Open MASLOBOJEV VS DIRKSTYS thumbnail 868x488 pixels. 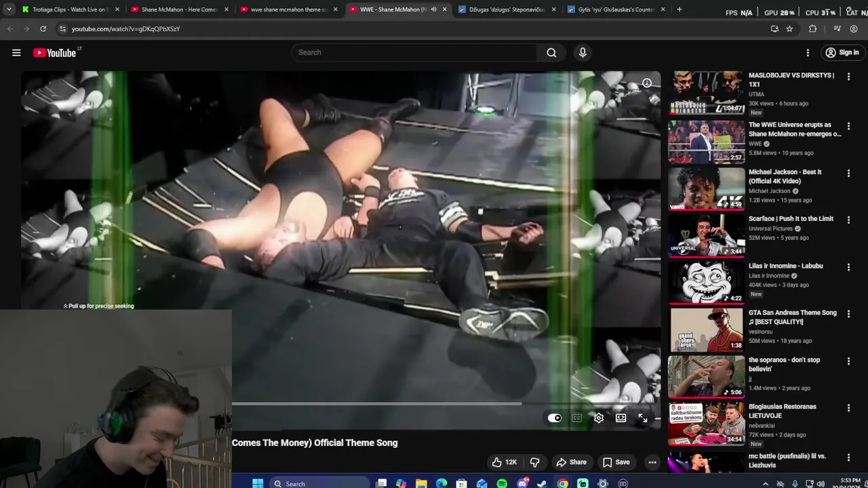click(x=706, y=93)
